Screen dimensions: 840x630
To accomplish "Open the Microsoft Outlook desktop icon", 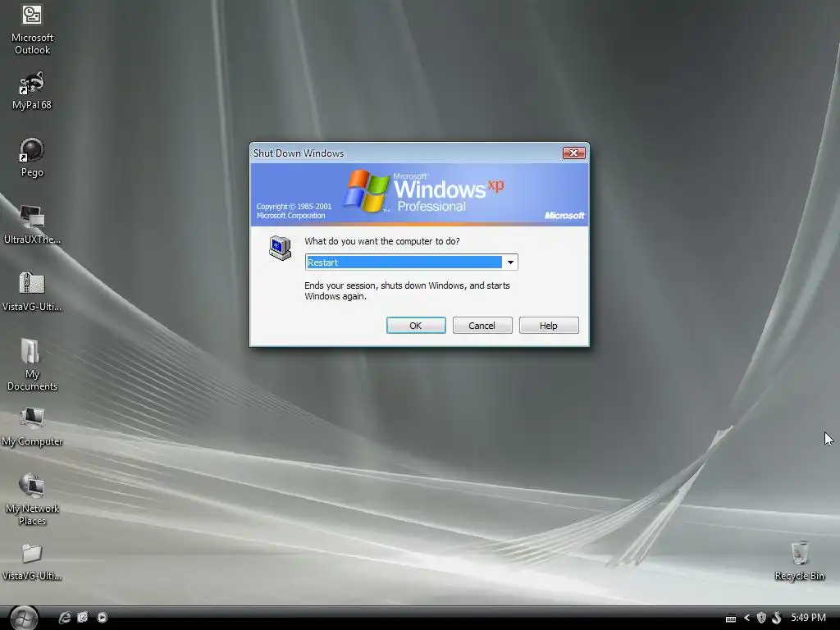I will tap(32, 29).
